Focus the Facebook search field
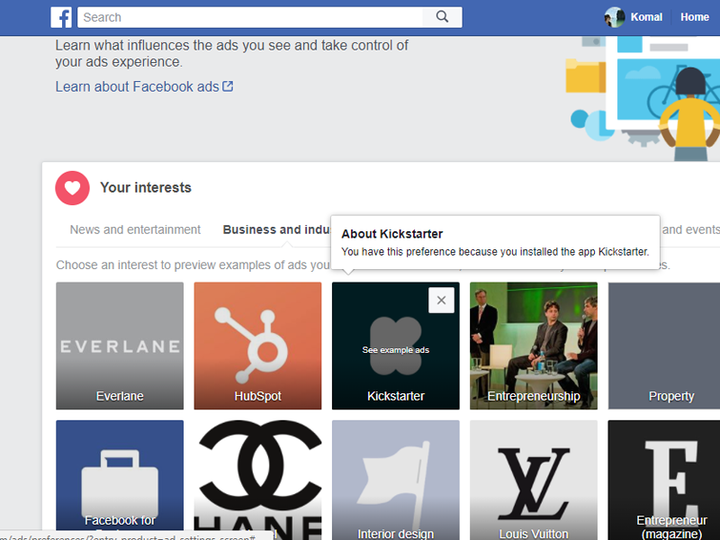Screen dimensions: 720x540 point(250,17)
